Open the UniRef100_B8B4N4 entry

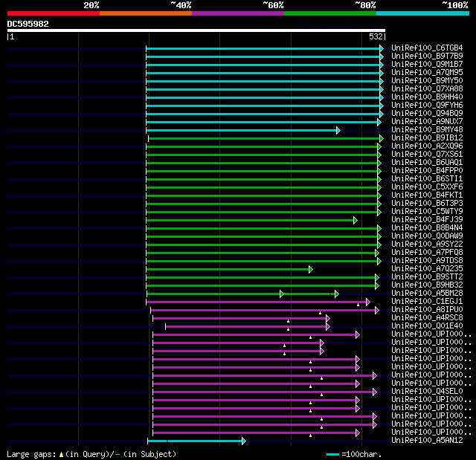(x=427, y=228)
